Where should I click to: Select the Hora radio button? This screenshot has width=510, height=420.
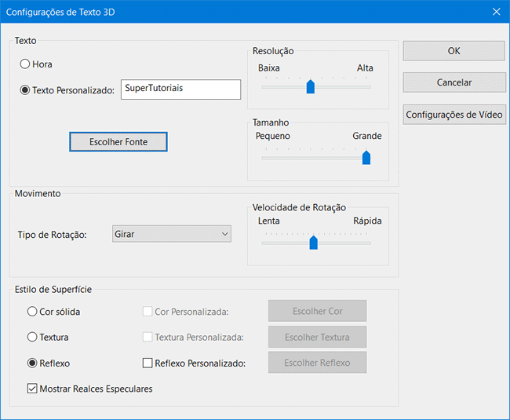[x=25, y=64]
